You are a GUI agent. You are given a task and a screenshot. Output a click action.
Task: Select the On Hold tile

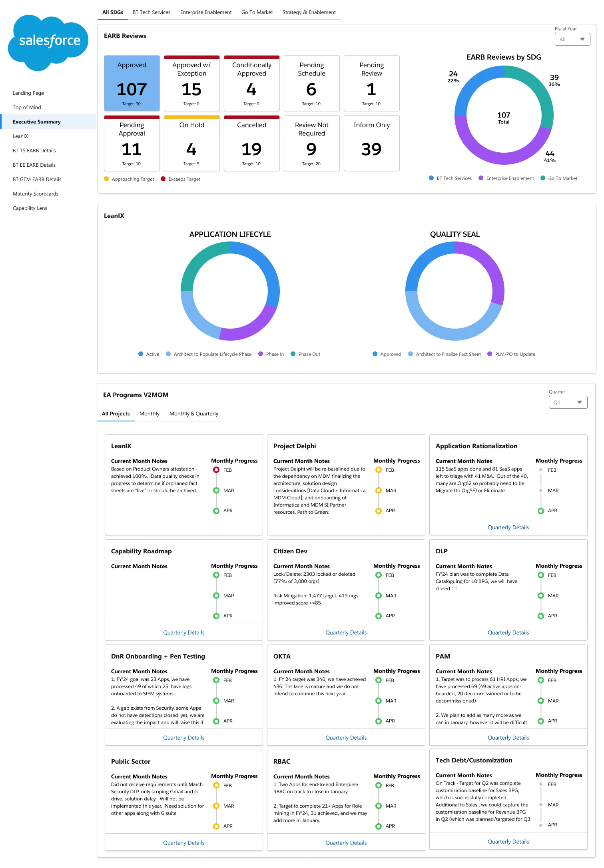192,143
